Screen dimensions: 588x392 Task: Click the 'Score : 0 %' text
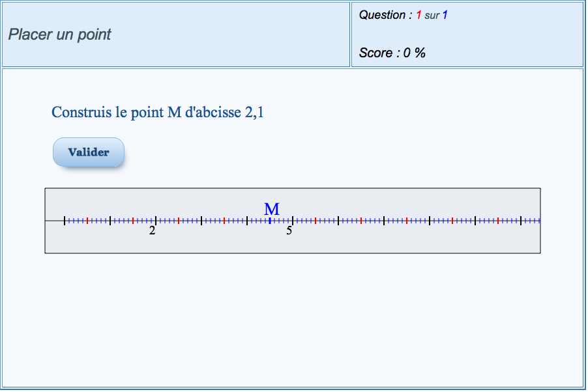392,53
